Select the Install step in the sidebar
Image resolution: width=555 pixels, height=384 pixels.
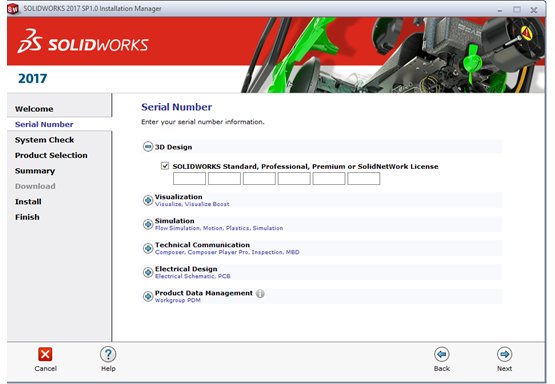click(x=28, y=202)
